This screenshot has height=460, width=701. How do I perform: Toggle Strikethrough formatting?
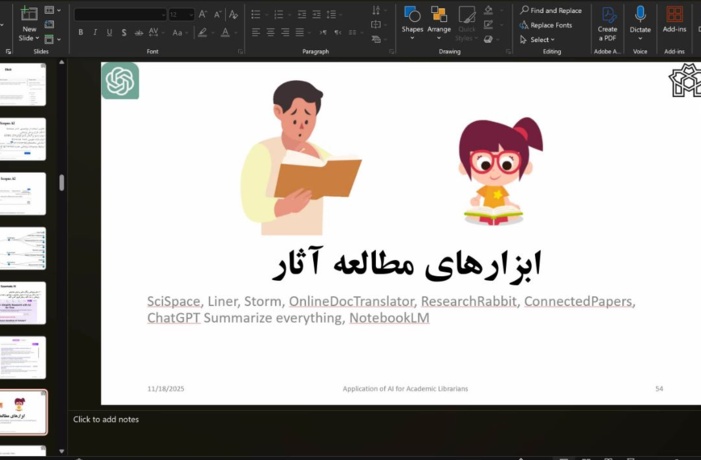pyautogui.click(x=139, y=32)
